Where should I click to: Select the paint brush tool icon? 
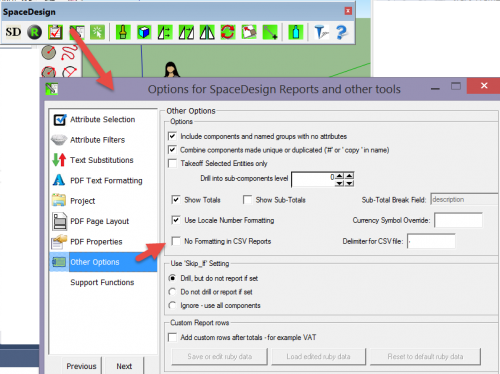[x=123, y=32]
